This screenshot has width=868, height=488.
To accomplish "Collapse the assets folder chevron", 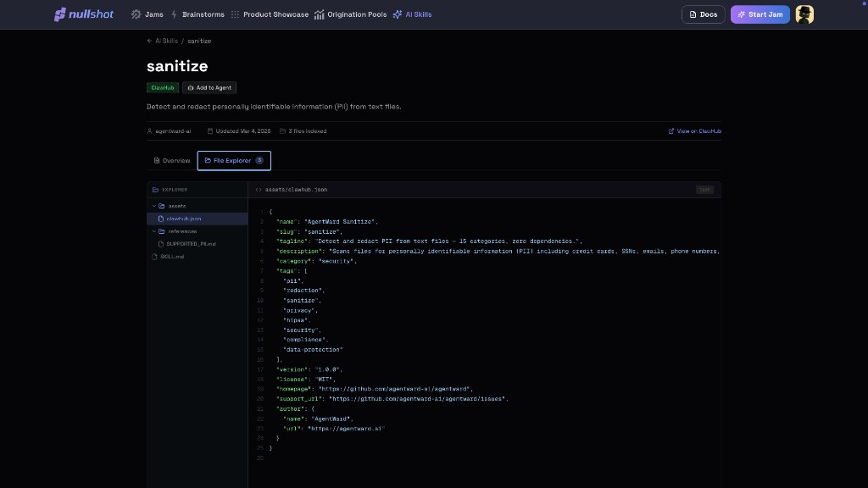I will tap(154, 206).
